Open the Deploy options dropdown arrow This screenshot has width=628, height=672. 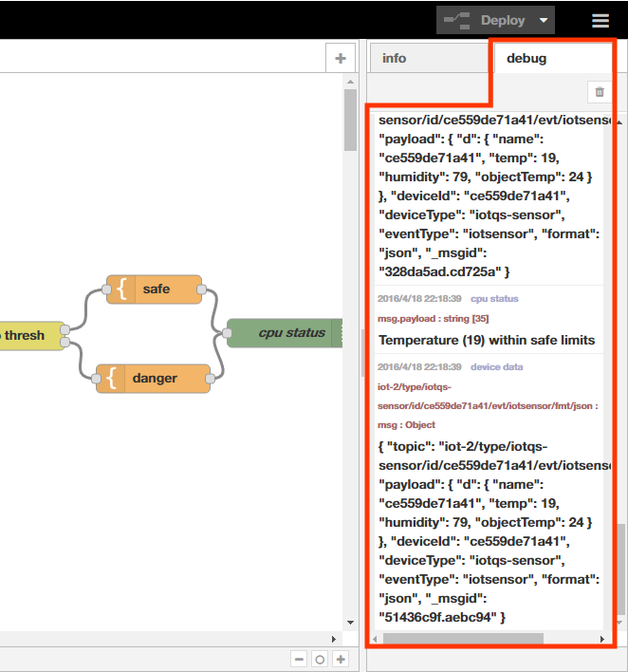[544, 20]
